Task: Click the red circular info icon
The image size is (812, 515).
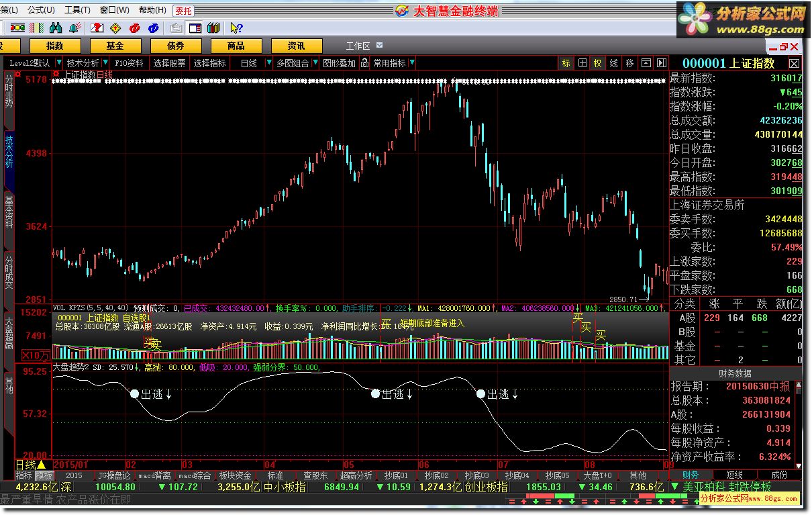Action: point(135,28)
